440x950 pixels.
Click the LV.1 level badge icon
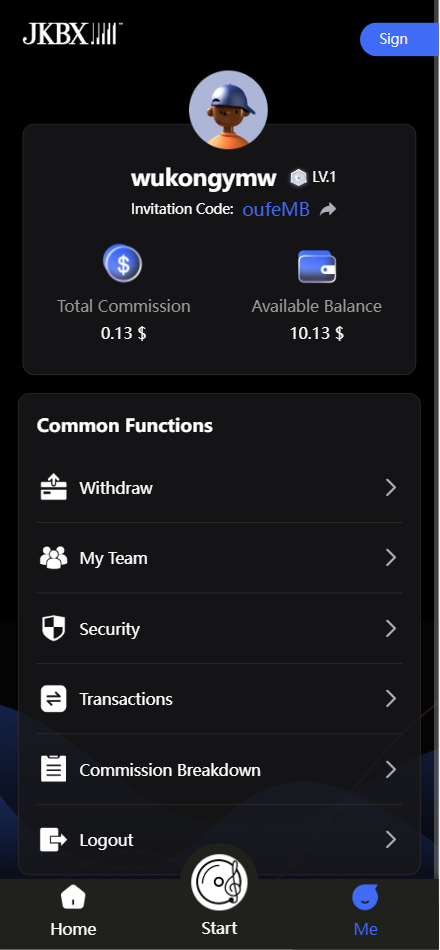click(298, 178)
